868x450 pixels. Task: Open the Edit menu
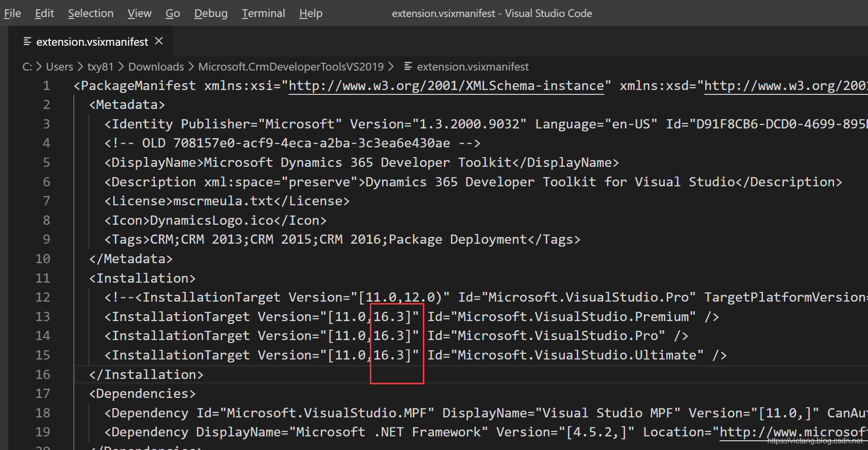pos(44,13)
